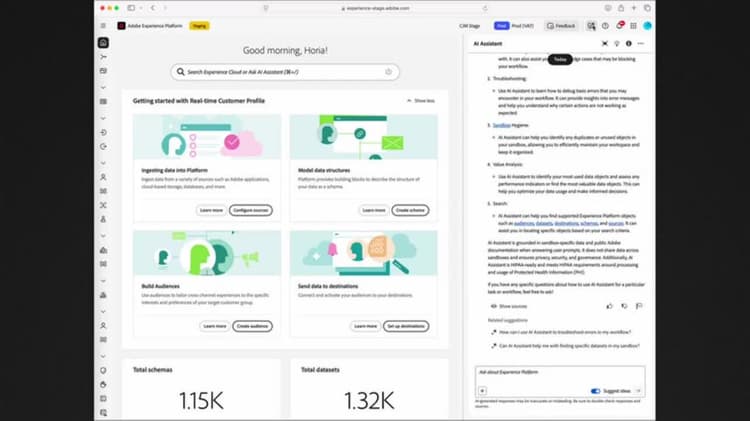Click the Experience Cloud search field
Image resolution: width=750 pixels, height=421 pixels.
click(285, 72)
